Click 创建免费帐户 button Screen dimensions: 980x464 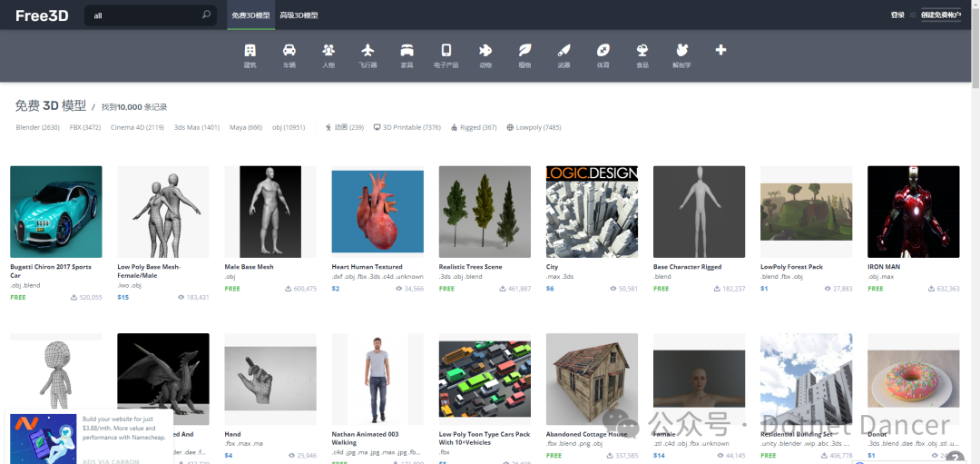[x=941, y=15]
